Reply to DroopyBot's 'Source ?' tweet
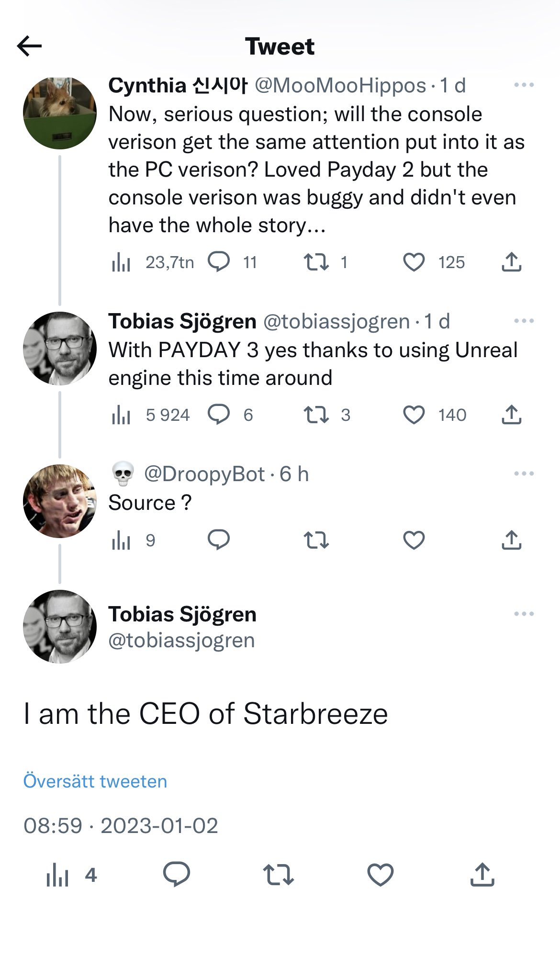Viewport: 560px width, 968px height. [x=219, y=540]
